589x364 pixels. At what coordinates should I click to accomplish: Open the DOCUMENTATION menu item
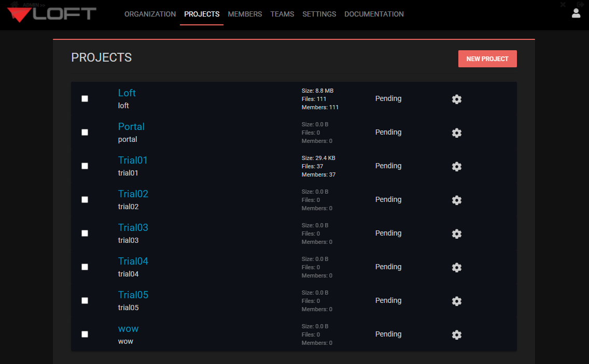point(374,14)
